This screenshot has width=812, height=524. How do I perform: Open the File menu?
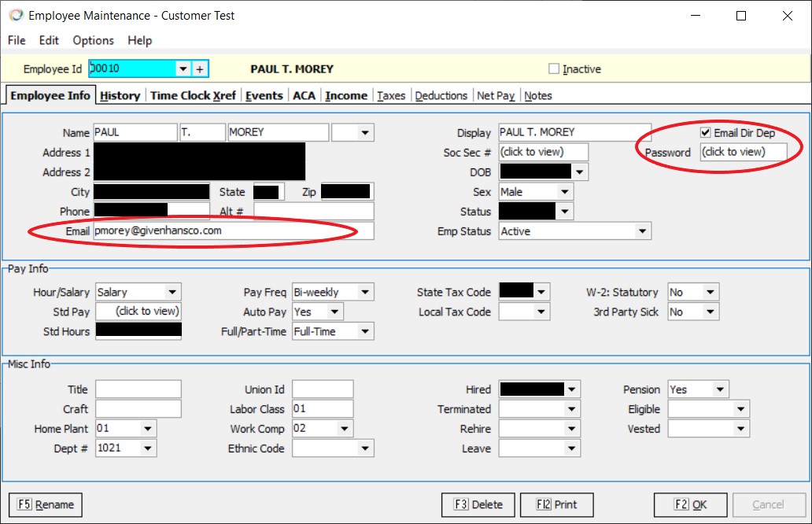click(17, 40)
